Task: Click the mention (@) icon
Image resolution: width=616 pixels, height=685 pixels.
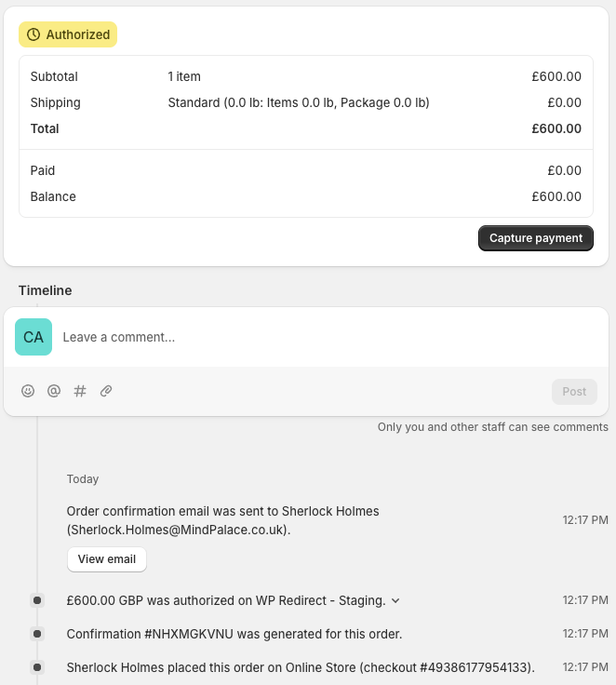Action: (54, 392)
